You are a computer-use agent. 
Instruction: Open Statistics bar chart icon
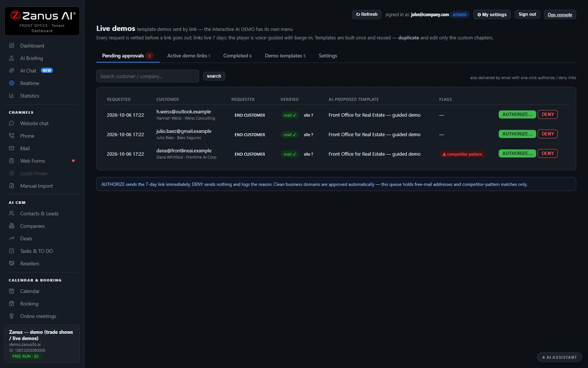click(x=11, y=96)
